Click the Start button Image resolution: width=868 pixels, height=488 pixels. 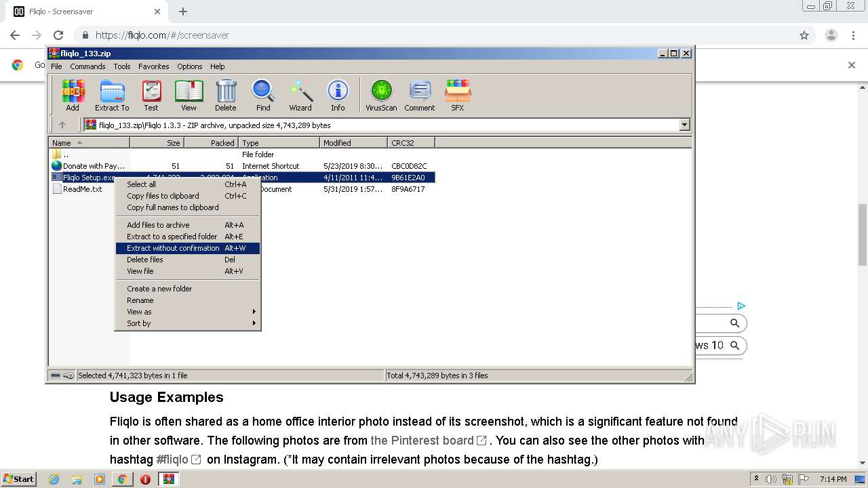[18, 479]
